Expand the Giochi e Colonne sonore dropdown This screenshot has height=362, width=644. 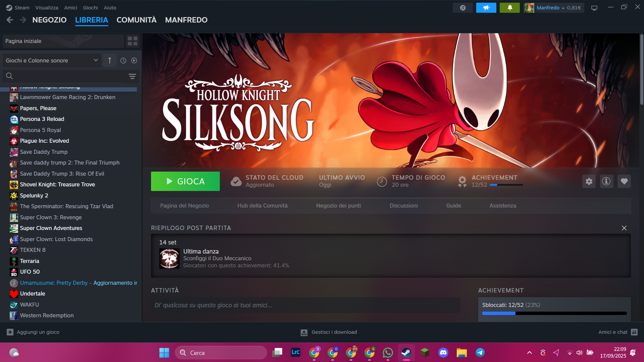52,60
